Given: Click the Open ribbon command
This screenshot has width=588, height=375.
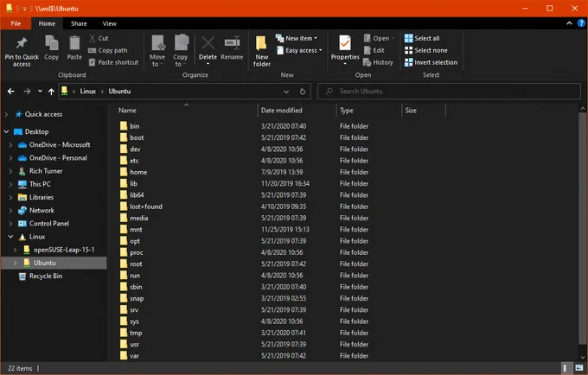Looking at the screenshot, I should (379, 38).
